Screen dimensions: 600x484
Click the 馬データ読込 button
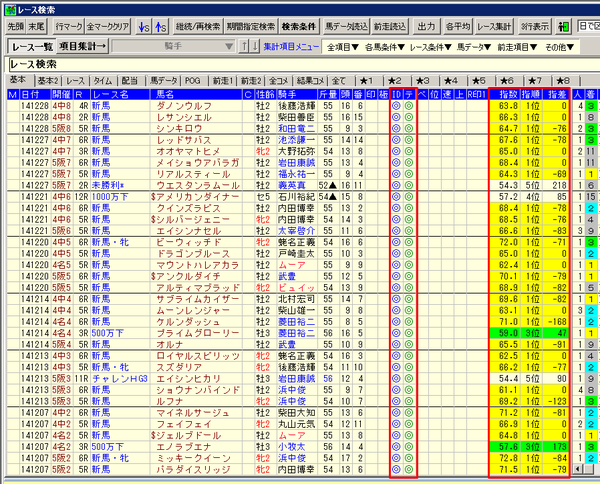point(346,26)
